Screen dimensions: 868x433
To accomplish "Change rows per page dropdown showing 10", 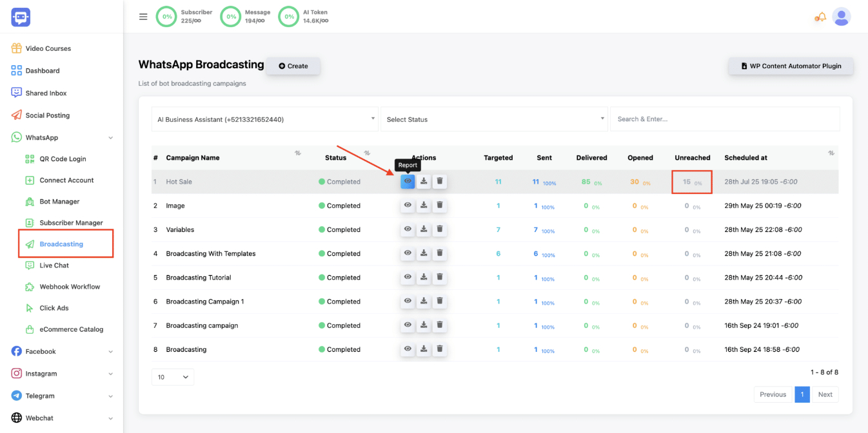I will (172, 377).
